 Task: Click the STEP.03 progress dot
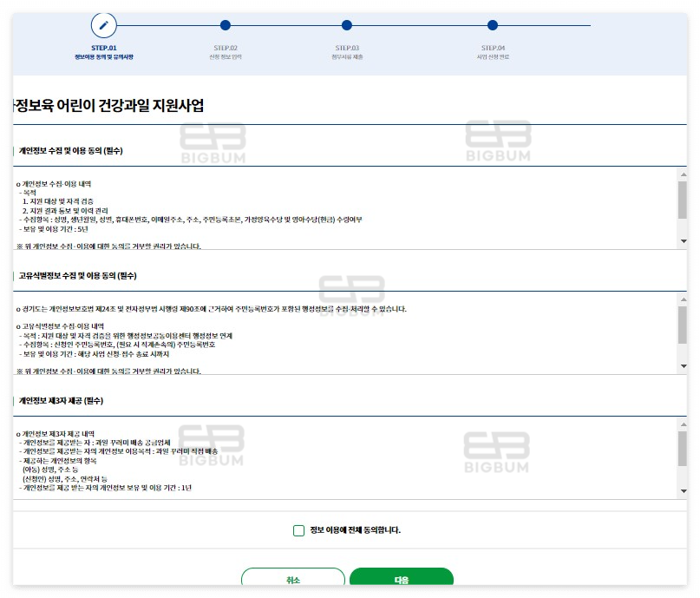pos(347,25)
